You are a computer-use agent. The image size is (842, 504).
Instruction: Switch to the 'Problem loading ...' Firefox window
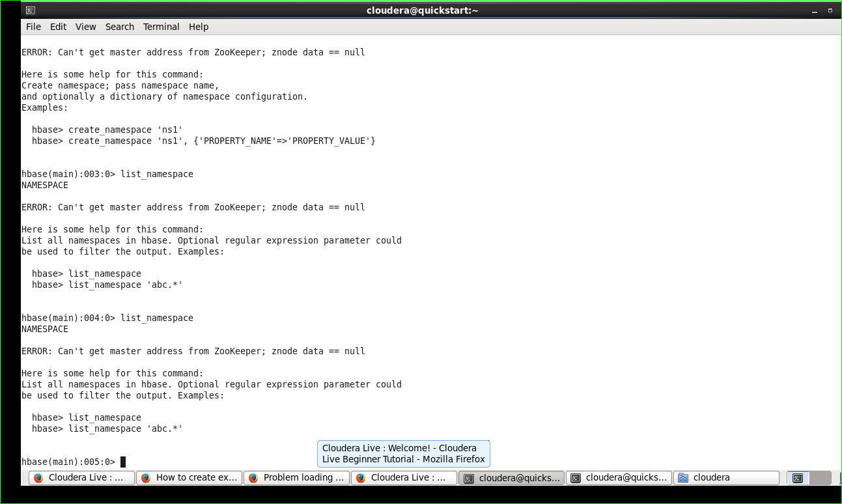coord(296,477)
